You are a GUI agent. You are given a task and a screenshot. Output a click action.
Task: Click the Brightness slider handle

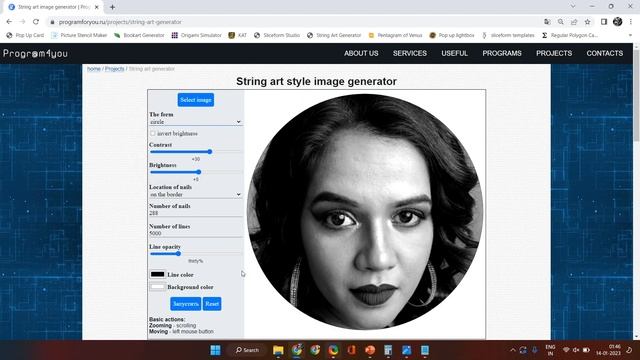point(198,172)
